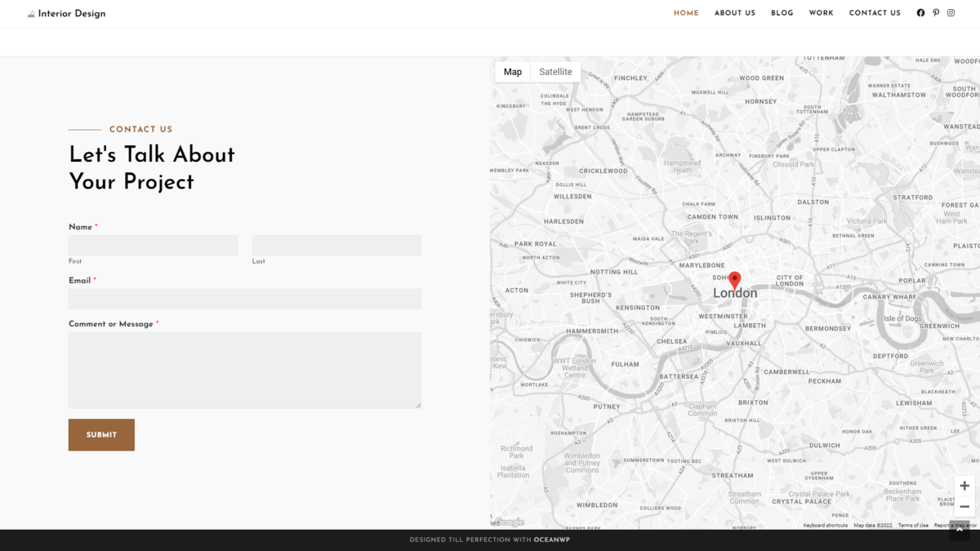Click the 'WESTMINSTER' map label

click(x=723, y=316)
